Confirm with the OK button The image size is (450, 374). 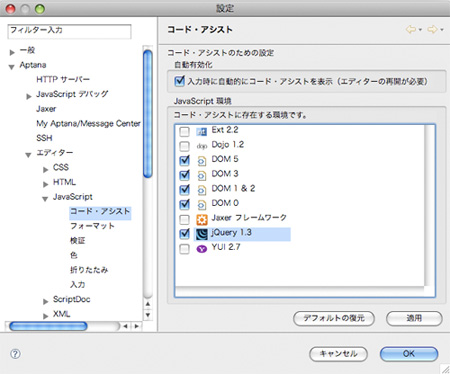[409, 354]
